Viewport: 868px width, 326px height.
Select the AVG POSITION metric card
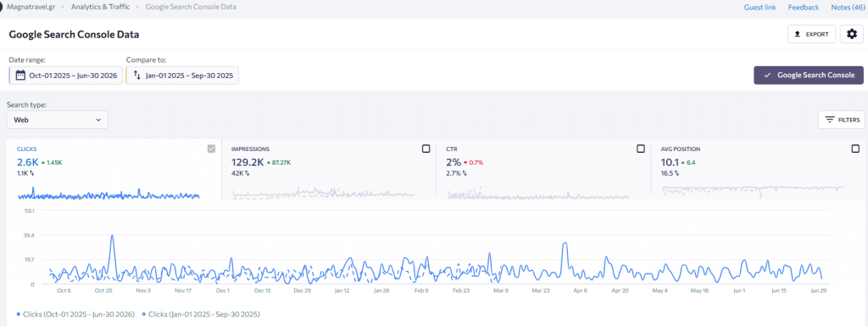759,169
